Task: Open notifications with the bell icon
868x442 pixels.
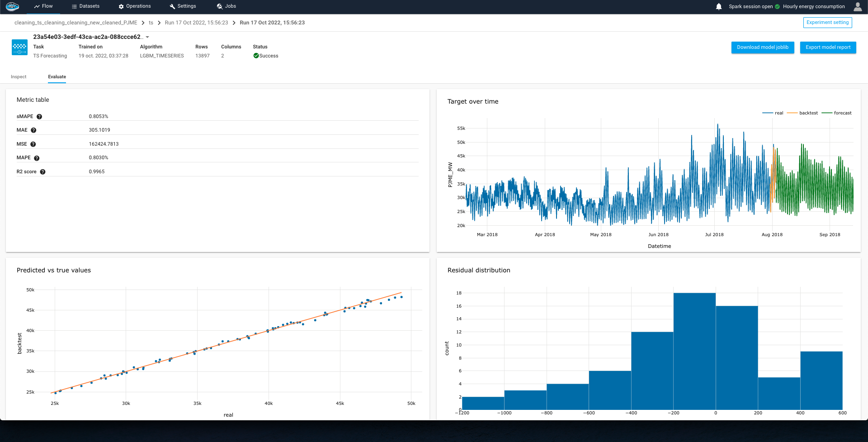Action: tap(718, 6)
